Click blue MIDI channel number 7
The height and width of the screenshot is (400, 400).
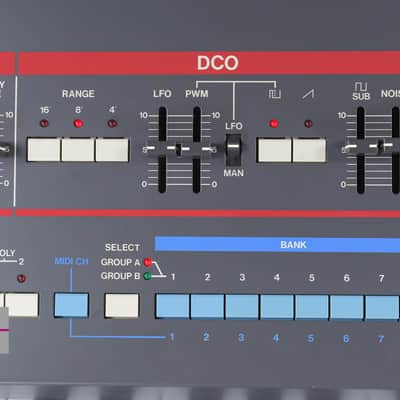[381, 339]
